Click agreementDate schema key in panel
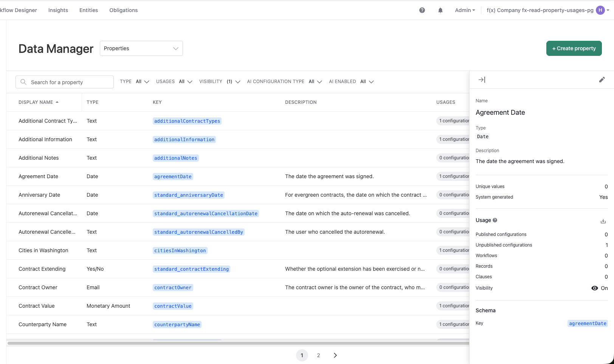614x364 pixels. tap(588, 323)
